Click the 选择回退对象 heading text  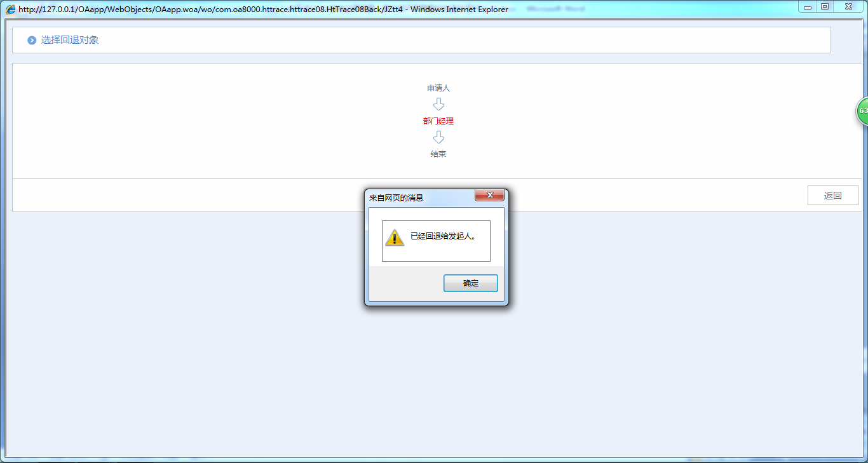point(70,40)
